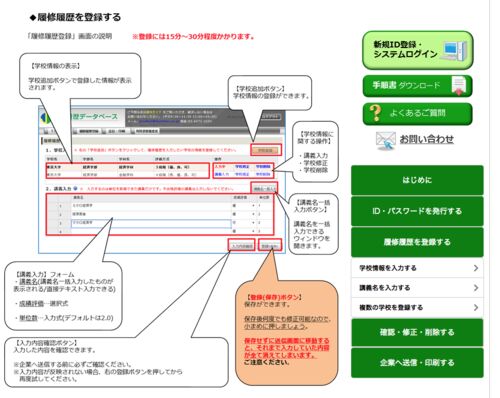Select ID・パスワードを発行する menu item
The image size is (500, 398).
[417, 211]
